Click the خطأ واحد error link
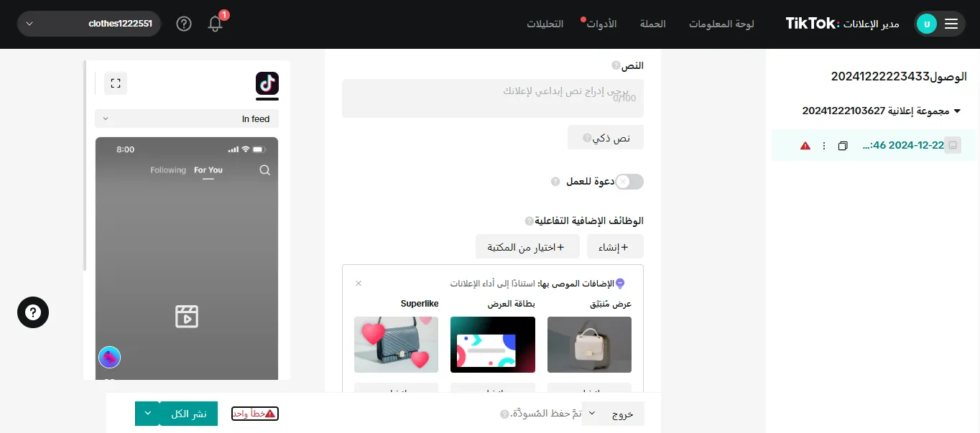Viewport: 980px width, 433px height. tap(255, 413)
